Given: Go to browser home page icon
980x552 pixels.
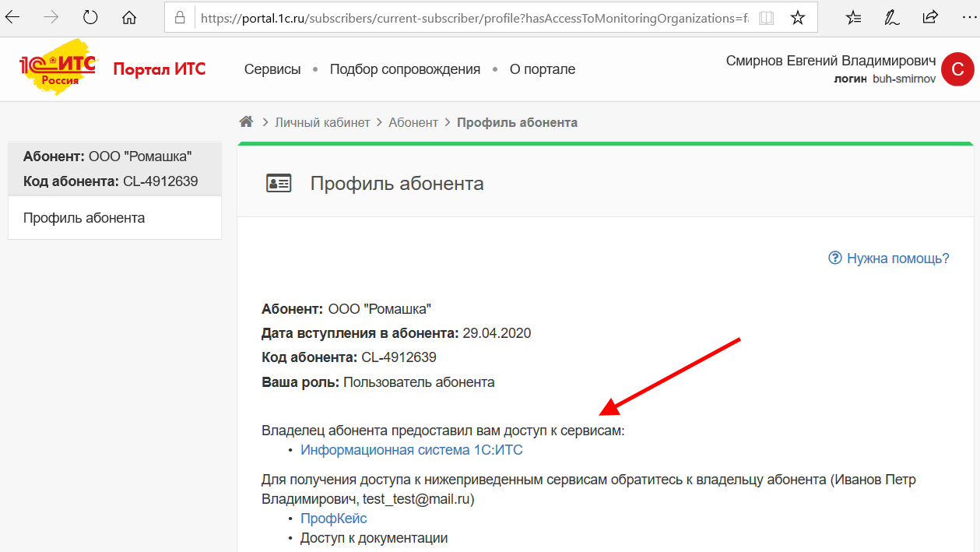Looking at the screenshot, I should tap(129, 17).
